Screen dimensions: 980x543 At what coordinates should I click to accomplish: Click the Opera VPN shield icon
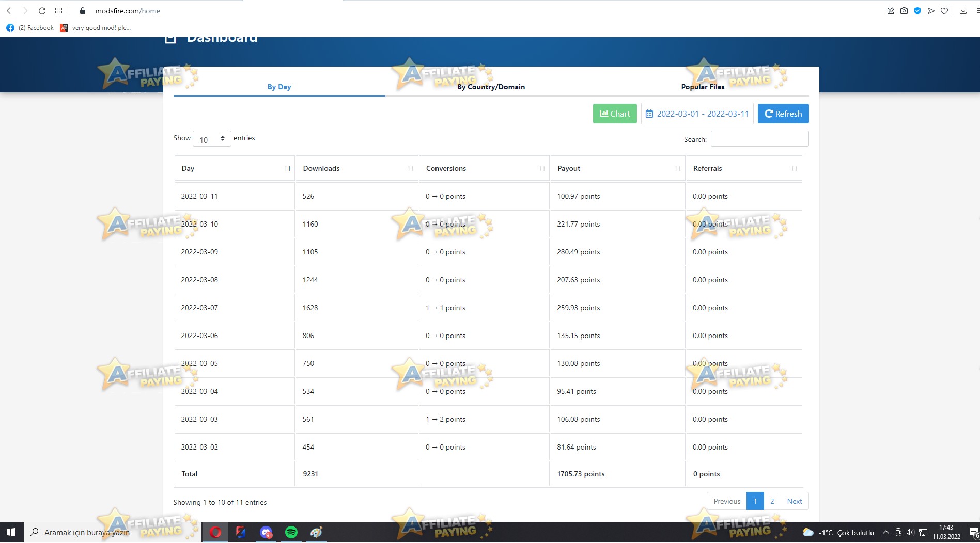(918, 10)
